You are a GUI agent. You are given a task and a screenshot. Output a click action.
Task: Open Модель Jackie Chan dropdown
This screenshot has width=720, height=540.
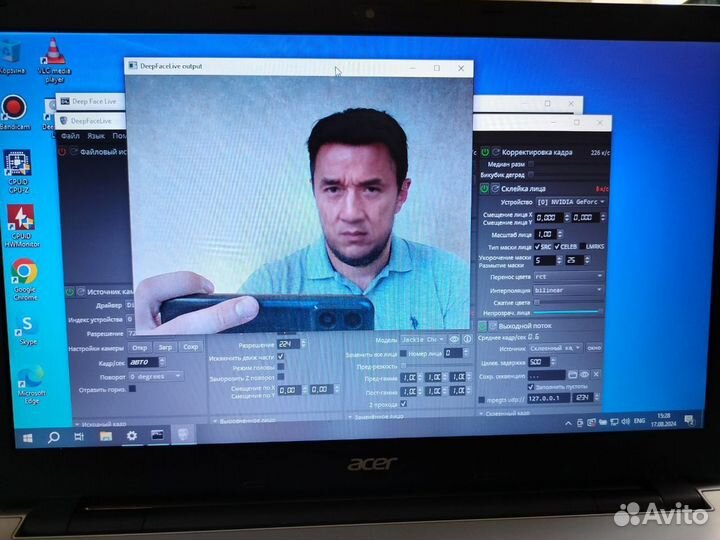tap(423, 339)
